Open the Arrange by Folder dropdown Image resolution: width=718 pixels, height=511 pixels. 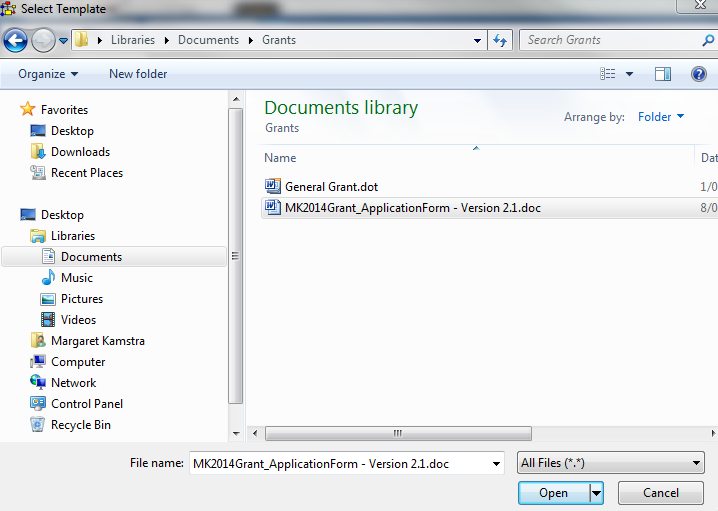tap(661, 117)
